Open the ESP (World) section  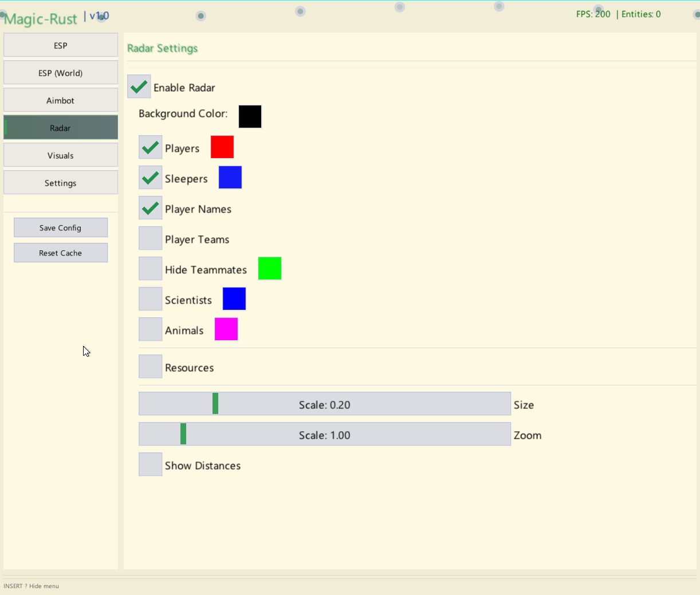pyautogui.click(x=60, y=72)
